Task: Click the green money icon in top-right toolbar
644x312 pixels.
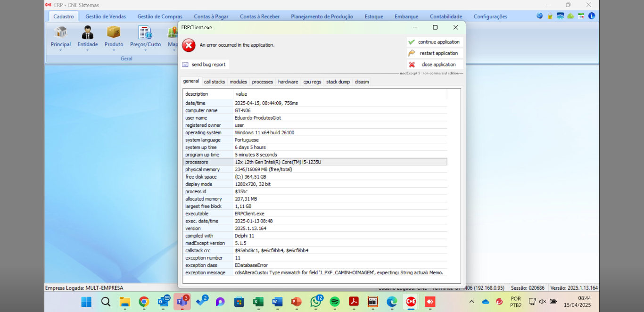Action: point(570,16)
